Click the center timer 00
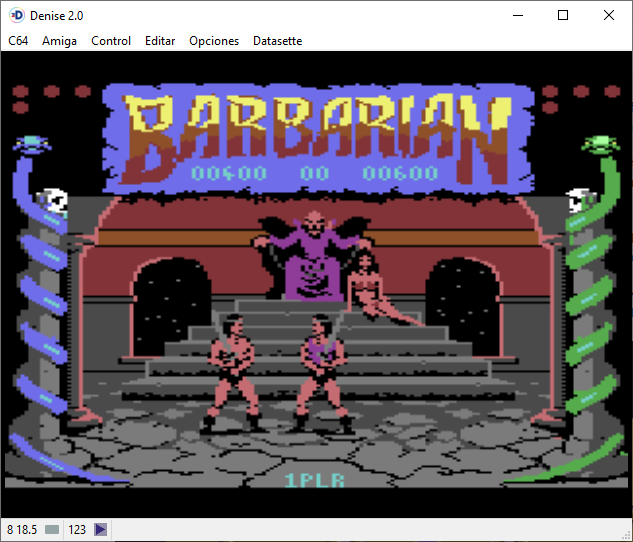 (314, 173)
